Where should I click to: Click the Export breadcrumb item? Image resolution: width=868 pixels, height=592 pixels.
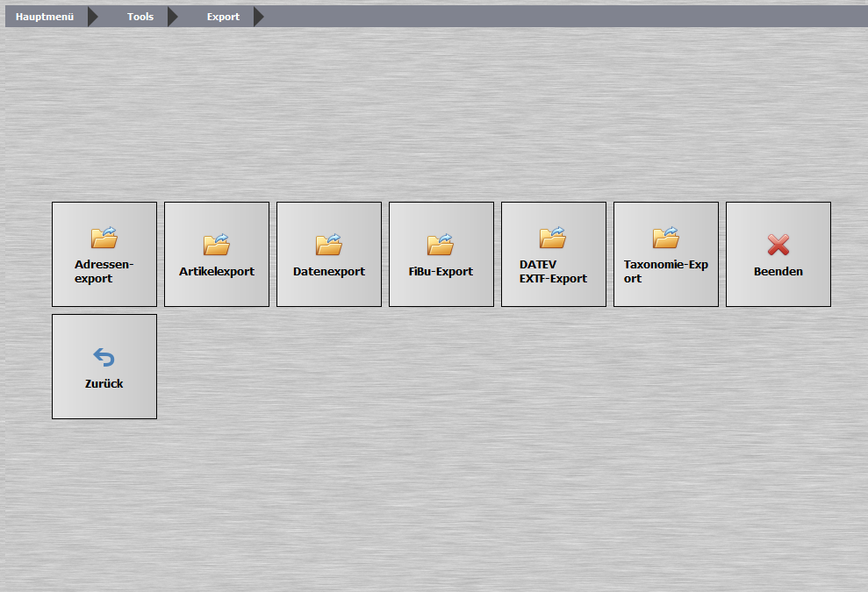[223, 17]
